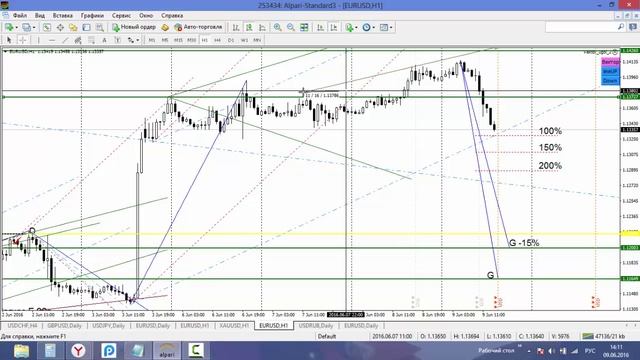Click the 200% level label

pyautogui.click(x=550, y=166)
